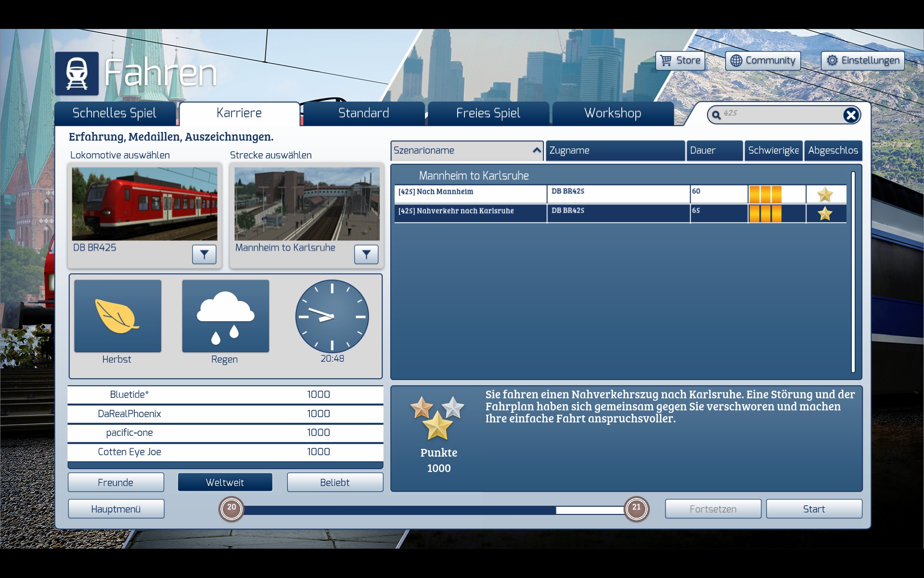Open locomotive filter dropdown under DB BR425
The image size is (924, 578).
204,254
